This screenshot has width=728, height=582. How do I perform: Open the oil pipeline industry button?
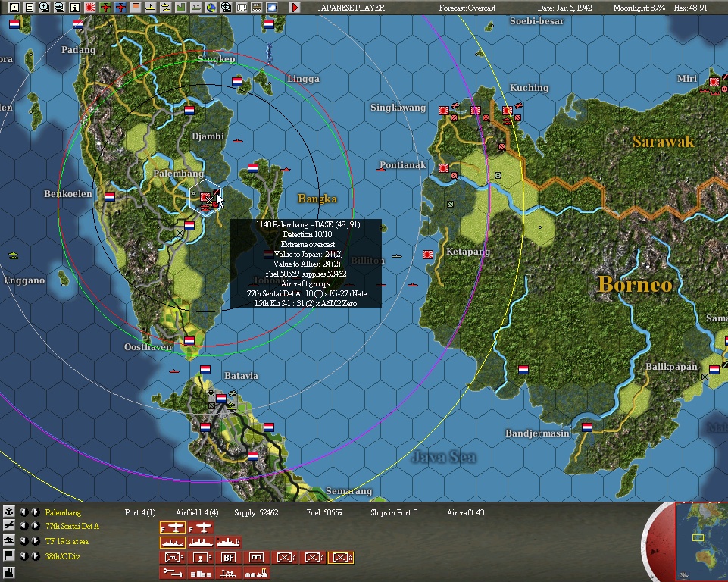(172, 573)
